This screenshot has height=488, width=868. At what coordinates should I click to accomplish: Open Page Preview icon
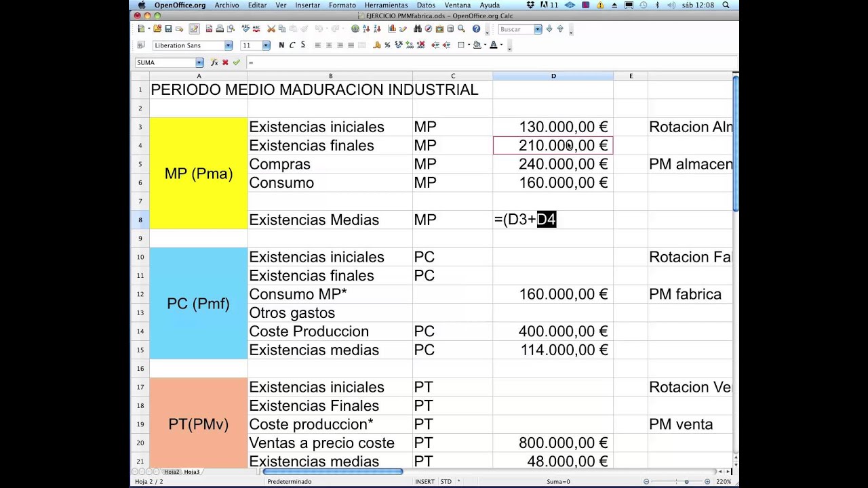tap(231, 29)
